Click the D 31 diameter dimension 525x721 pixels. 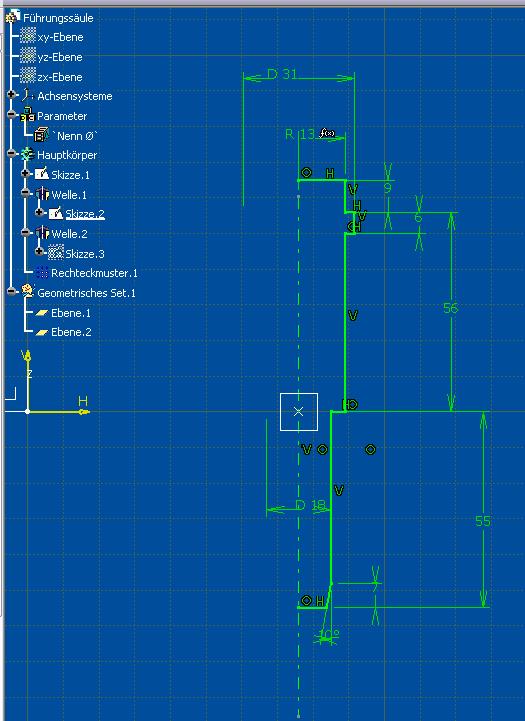pyautogui.click(x=282, y=74)
